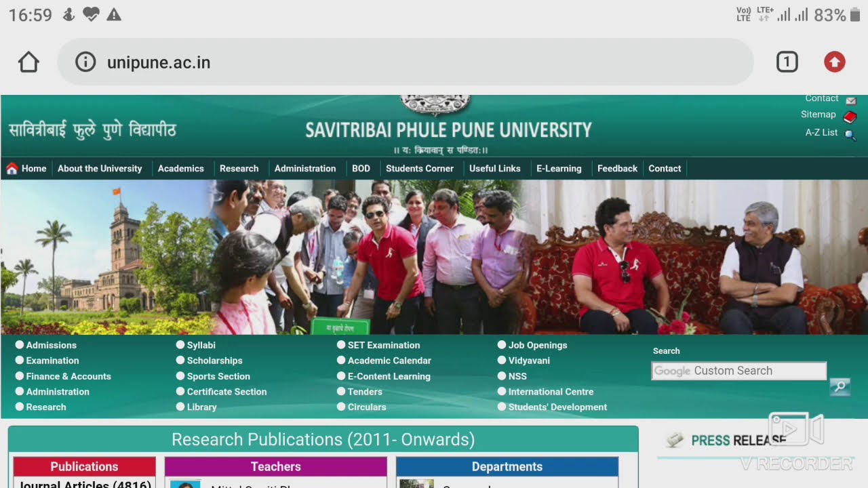Image resolution: width=868 pixels, height=488 pixels.
Task: Click the search magnifier button
Action: (840, 387)
